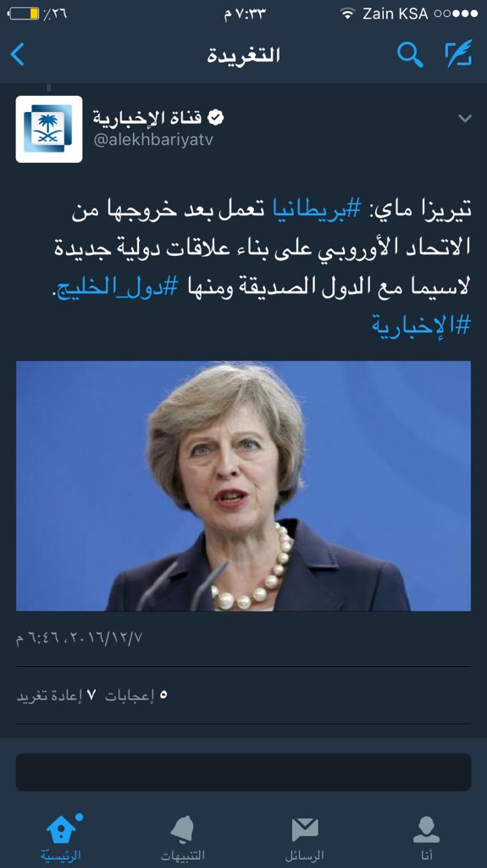Open alekhbariyatv profile avatar
The width and height of the screenshot is (487, 868).
[x=49, y=129]
